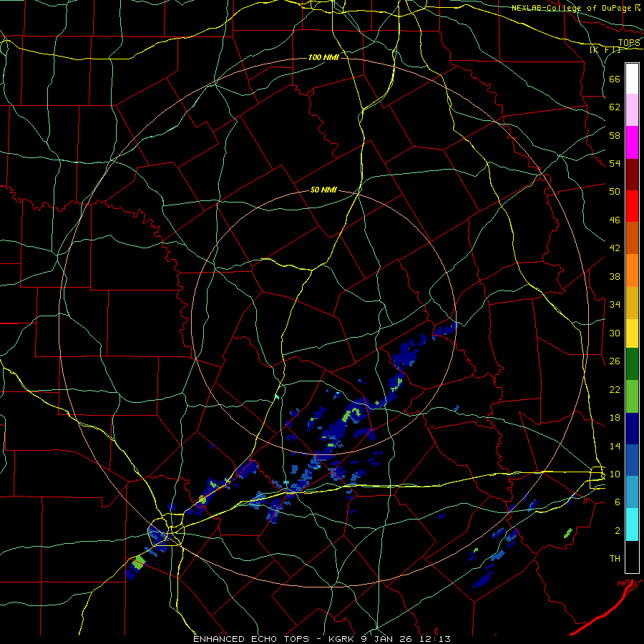Click the gold 38 kft legend swatch
Viewport: 644px width, 644px height.
(x=632, y=302)
